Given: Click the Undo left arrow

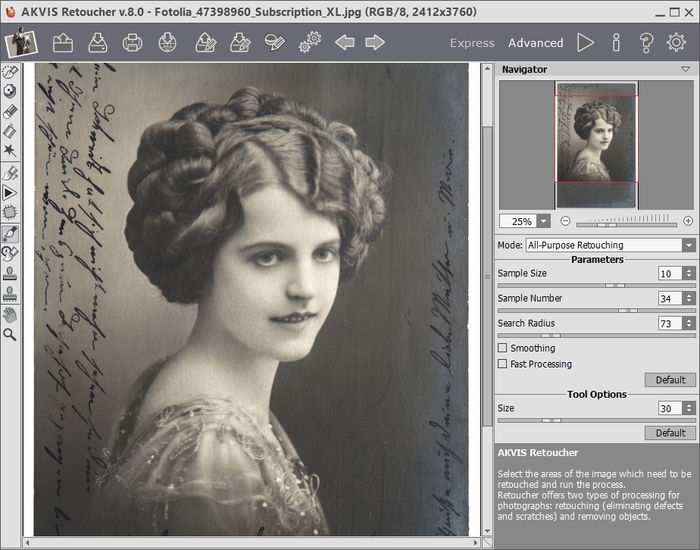Looking at the screenshot, I should 344,43.
